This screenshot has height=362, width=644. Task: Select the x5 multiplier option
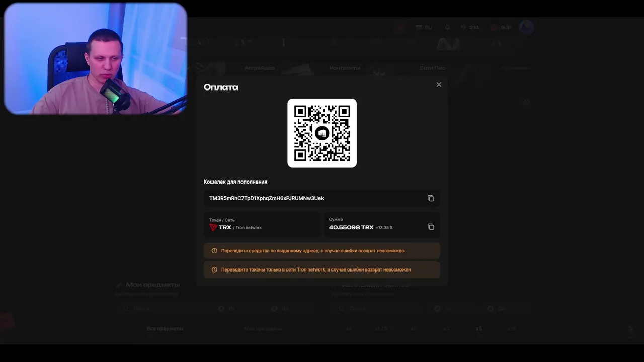[x=479, y=329]
